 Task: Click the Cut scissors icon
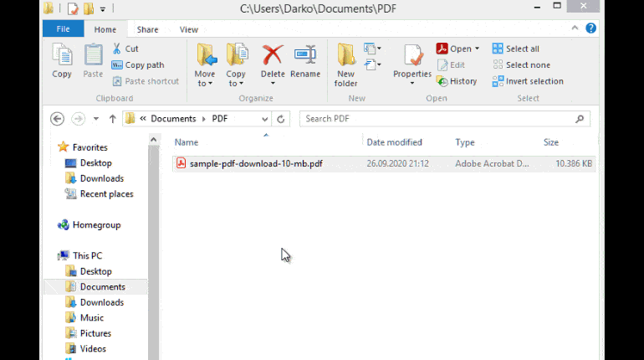coord(118,49)
